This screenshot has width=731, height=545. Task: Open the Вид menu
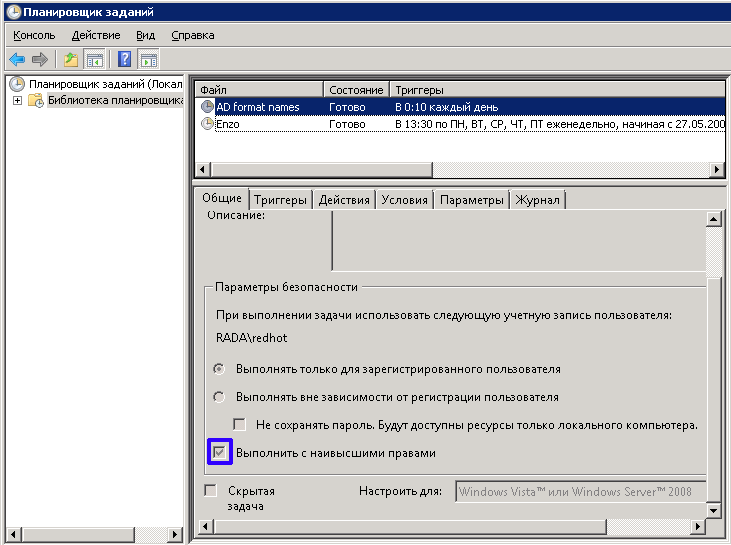tap(145, 35)
